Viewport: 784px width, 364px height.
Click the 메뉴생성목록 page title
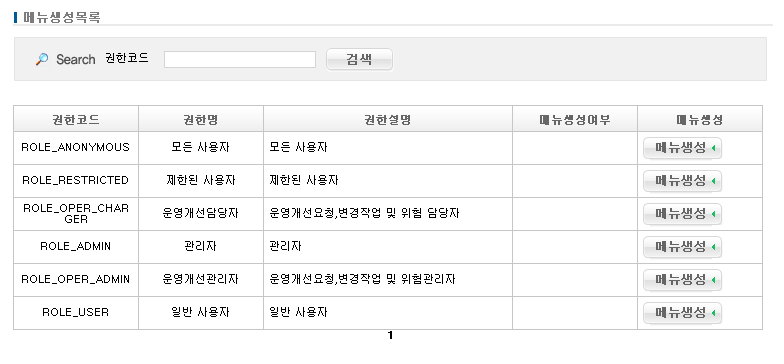pos(62,18)
